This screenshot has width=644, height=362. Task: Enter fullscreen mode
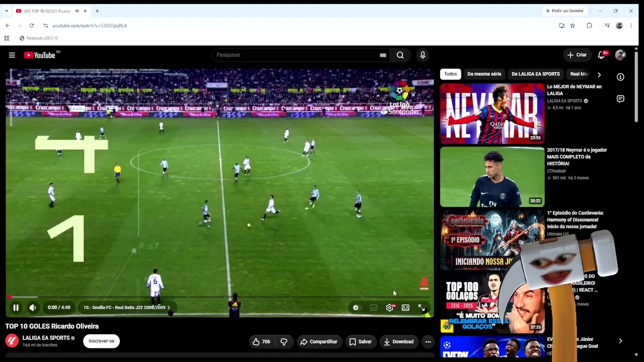click(x=422, y=307)
